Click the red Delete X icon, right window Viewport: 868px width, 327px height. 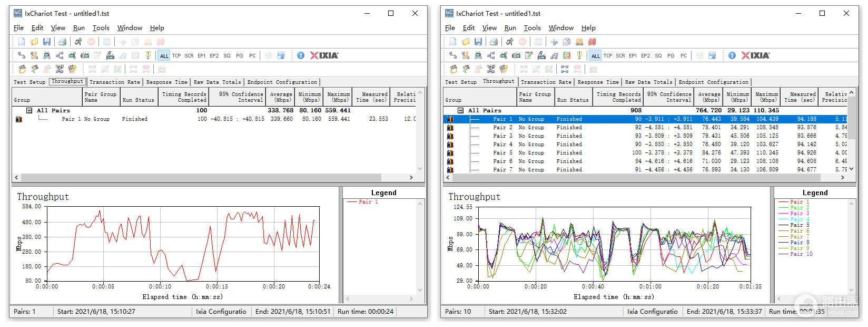point(592,42)
